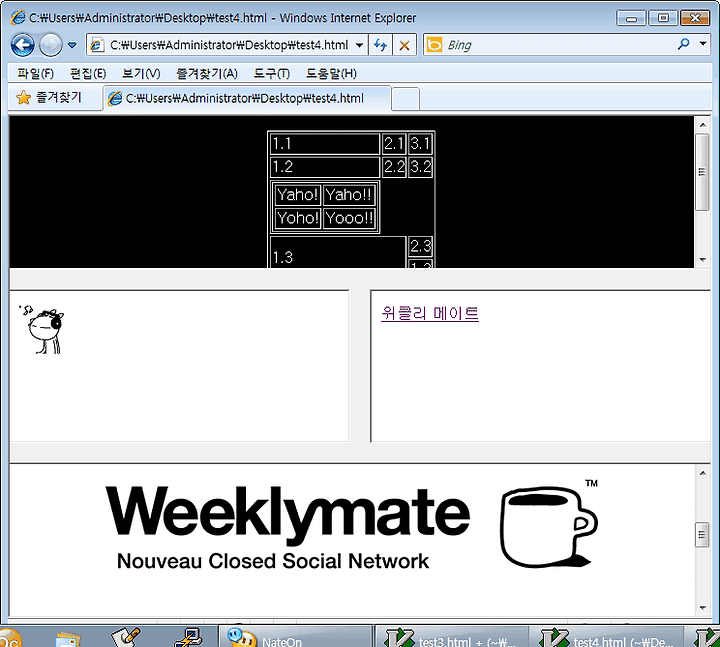Expand the address bar history dropdown
The width and height of the screenshot is (720, 647).
pyautogui.click(x=360, y=45)
